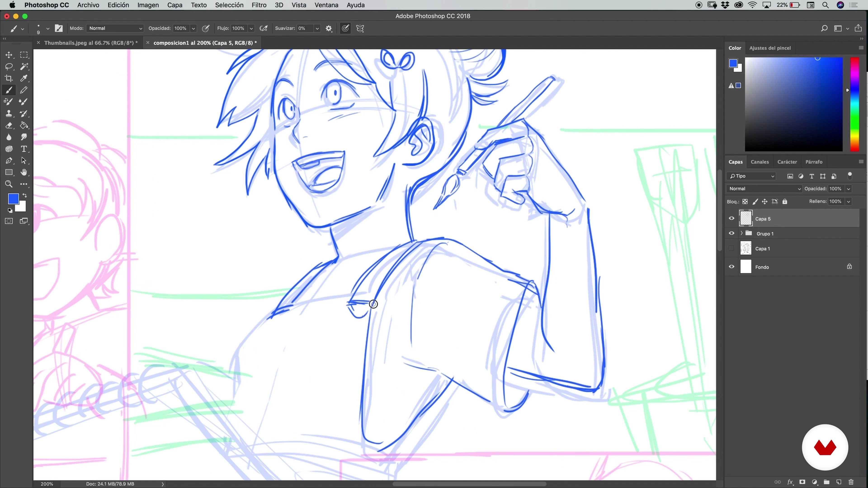Select the Capa 1 layer thumbnail

click(745, 248)
